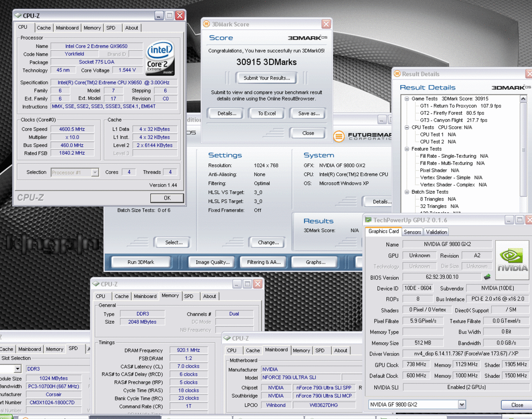532x419 pixels.
Task: Click the Intel Core 2 Extreme logo
Action: point(160,57)
